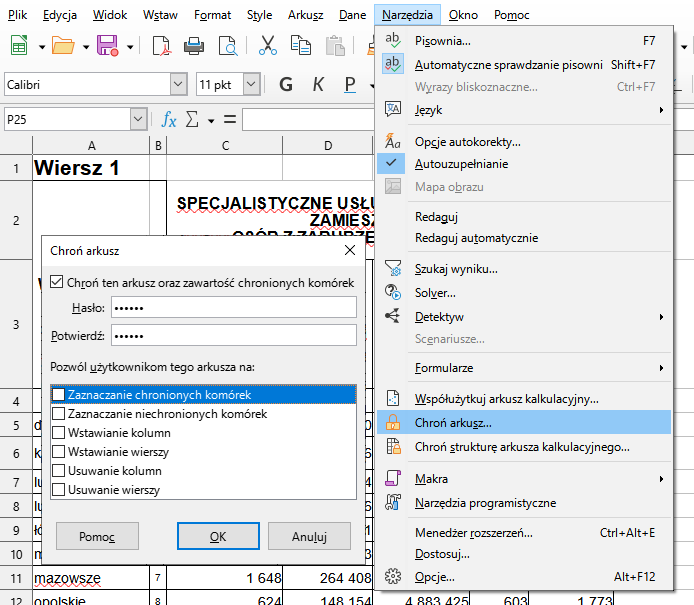Viewport: 694px width, 605px height.
Task: Toggle 'Chroń ten arkusz' checkbox
Action: [57, 283]
